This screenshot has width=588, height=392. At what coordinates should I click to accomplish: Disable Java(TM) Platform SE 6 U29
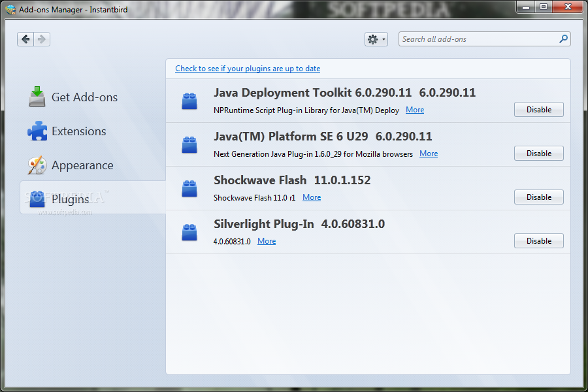(538, 154)
